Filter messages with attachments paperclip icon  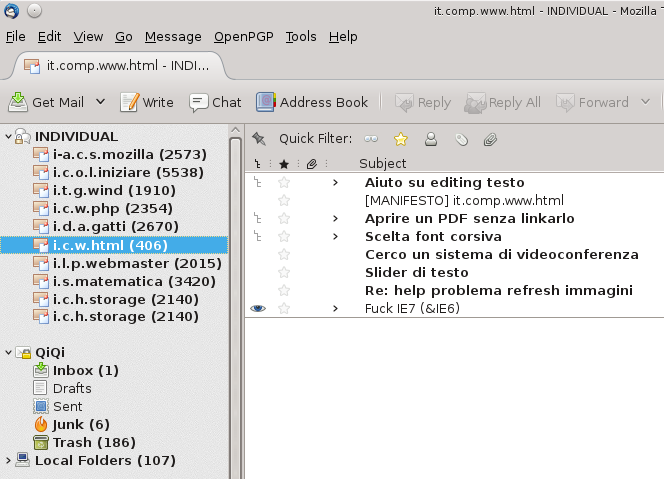pyautogui.click(x=490, y=139)
